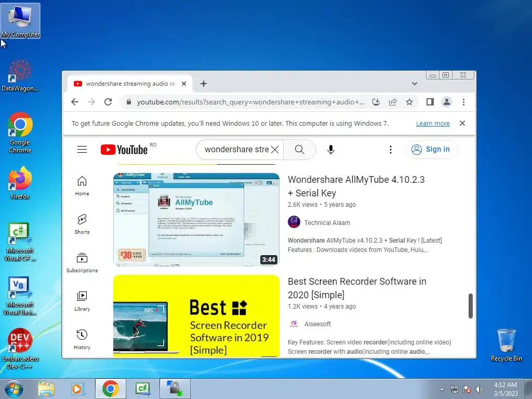Open Windows Explorer from the taskbar
This screenshot has height=399, width=532.
click(x=46, y=389)
